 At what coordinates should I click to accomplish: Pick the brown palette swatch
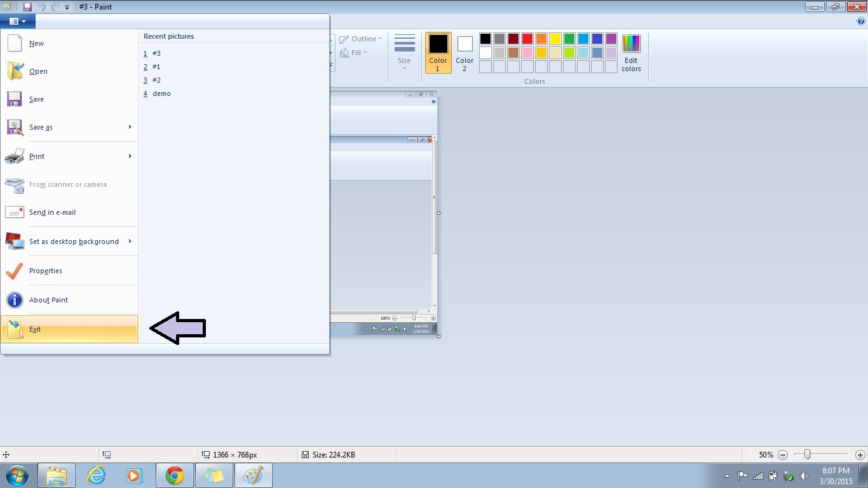pyautogui.click(x=513, y=53)
